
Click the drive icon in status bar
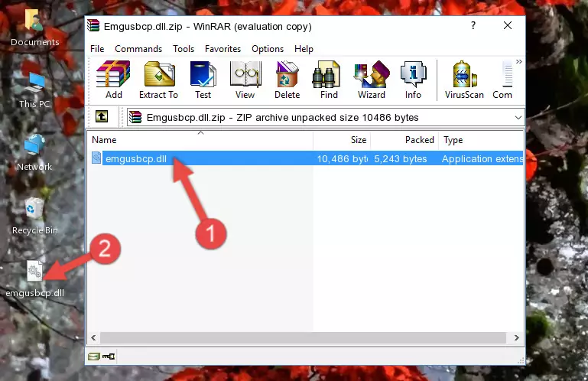93,357
